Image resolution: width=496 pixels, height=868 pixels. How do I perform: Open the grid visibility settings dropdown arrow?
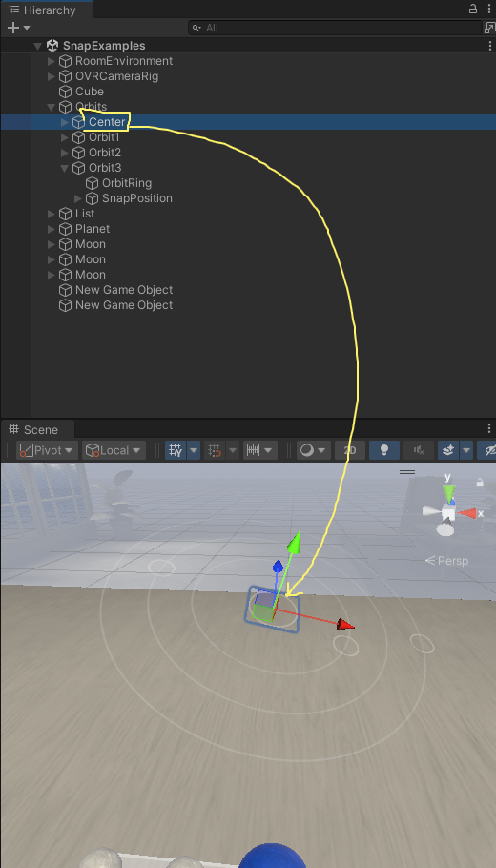[x=194, y=450]
